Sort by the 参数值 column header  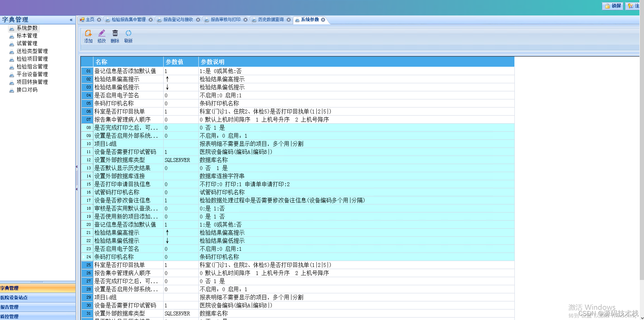pos(181,62)
